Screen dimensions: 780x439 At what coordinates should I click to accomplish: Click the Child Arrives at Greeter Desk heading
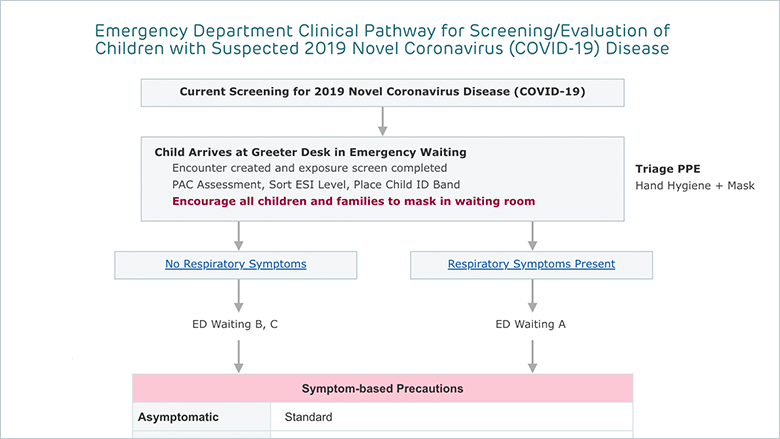click(310, 152)
